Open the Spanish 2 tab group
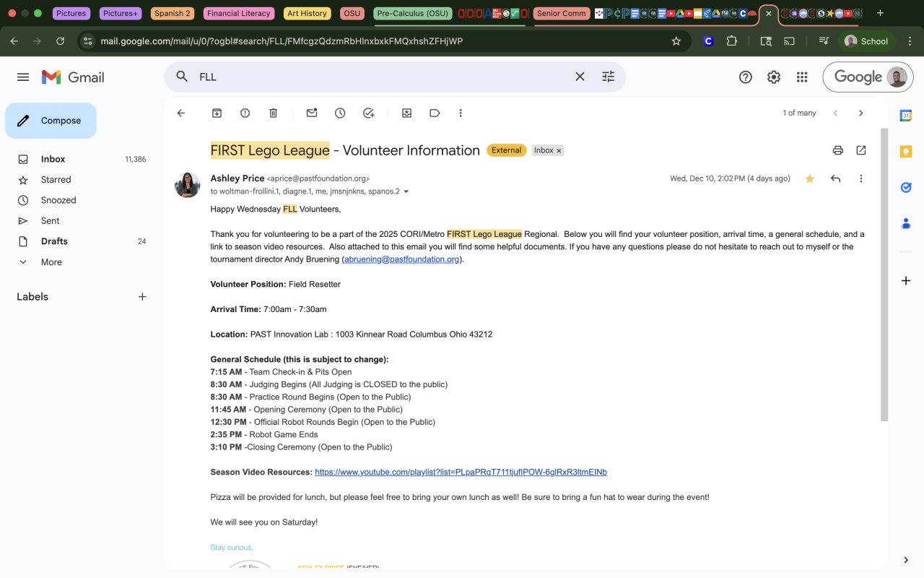The width and height of the screenshot is (924, 578). coord(173,13)
